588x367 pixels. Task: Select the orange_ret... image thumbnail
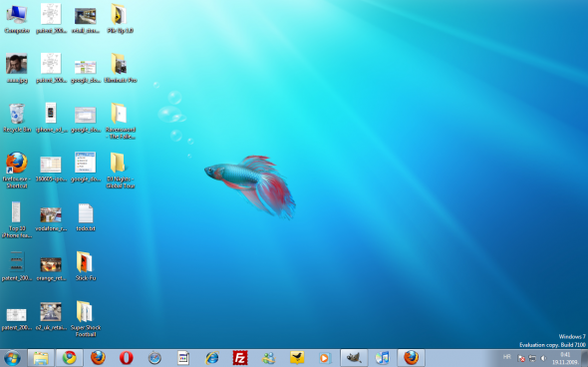point(51,268)
